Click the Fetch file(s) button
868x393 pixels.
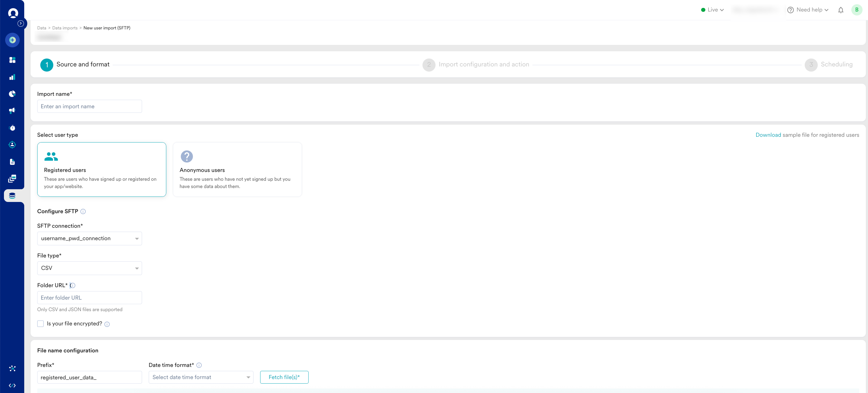pyautogui.click(x=284, y=377)
